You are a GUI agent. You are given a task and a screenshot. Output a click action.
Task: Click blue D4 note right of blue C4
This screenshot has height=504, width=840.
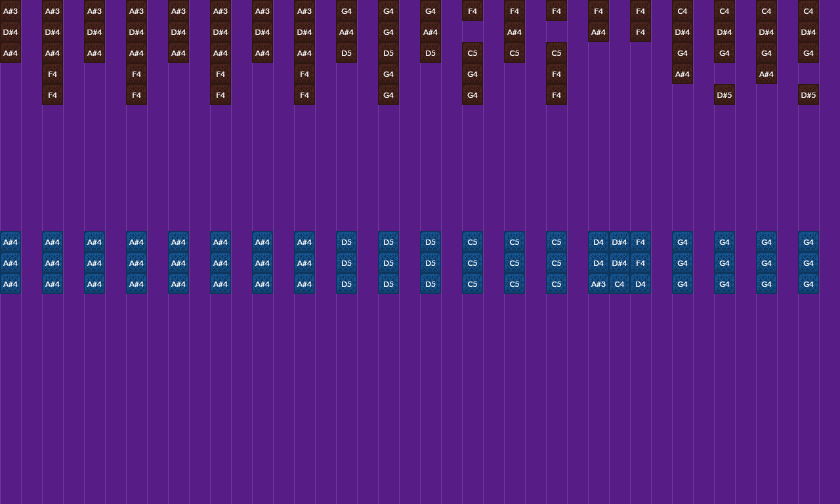pos(640,284)
